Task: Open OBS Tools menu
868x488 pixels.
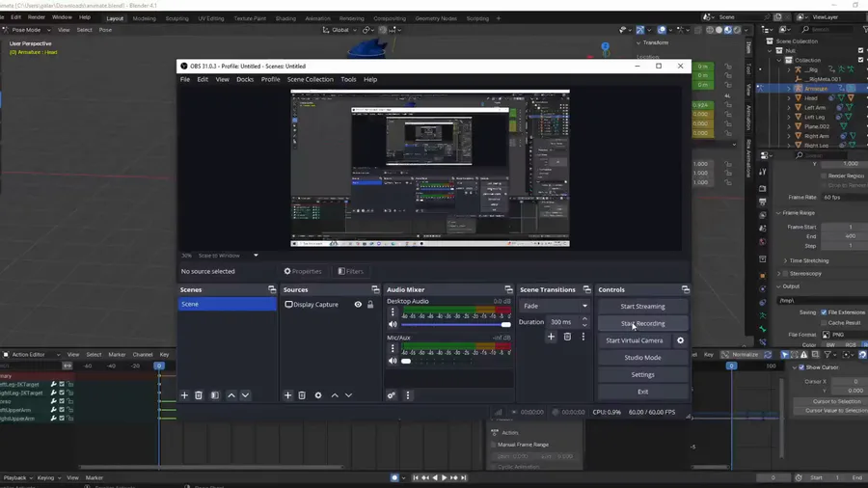Action: (348, 79)
